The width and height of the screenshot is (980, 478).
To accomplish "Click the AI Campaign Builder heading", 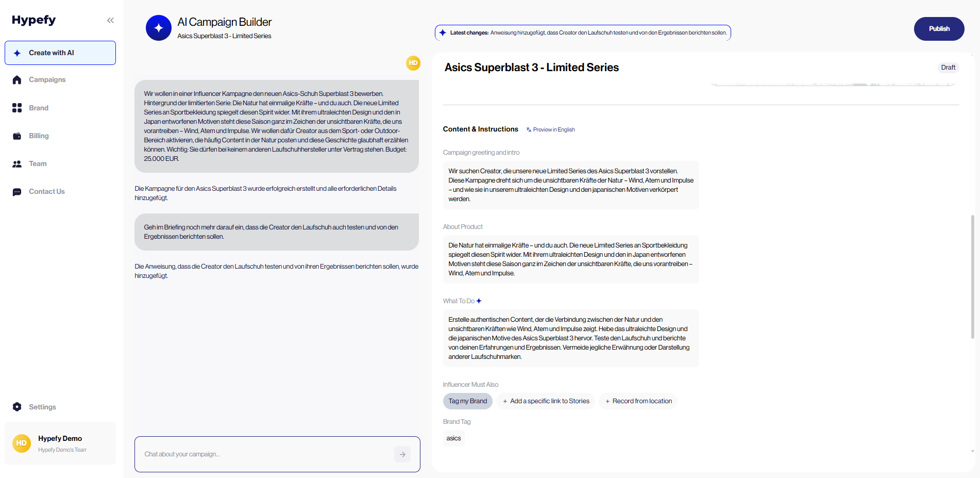I will (225, 22).
